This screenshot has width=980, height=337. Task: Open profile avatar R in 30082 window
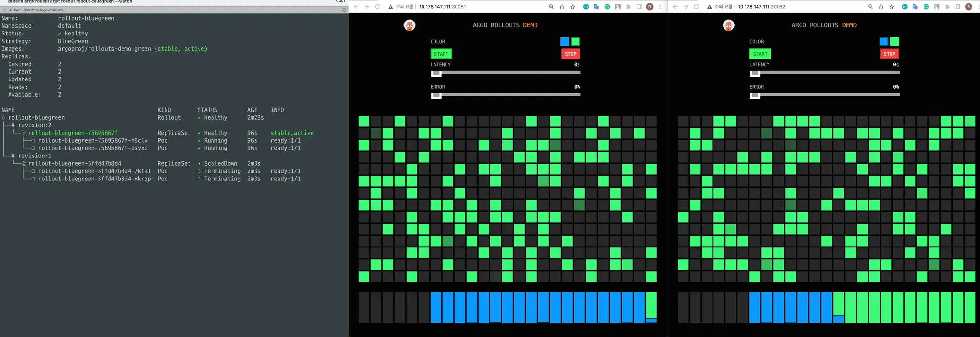click(x=969, y=7)
